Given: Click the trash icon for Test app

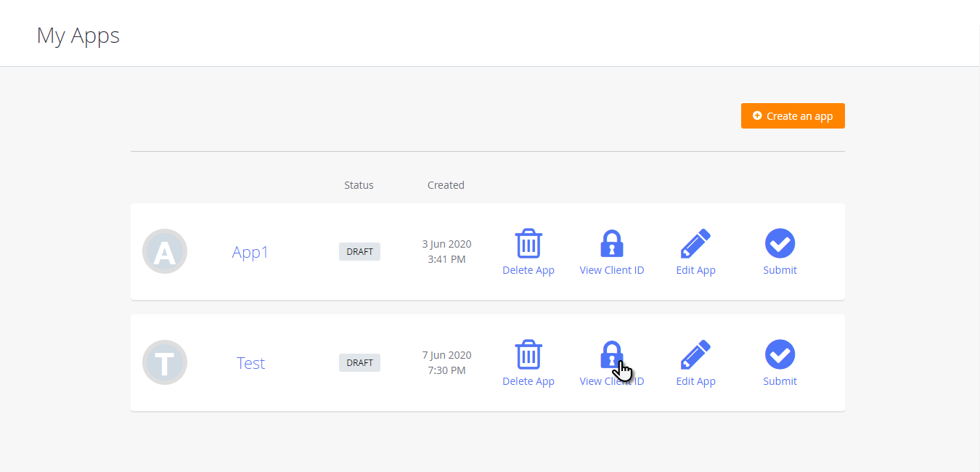Looking at the screenshot, I should coord(528,354).
